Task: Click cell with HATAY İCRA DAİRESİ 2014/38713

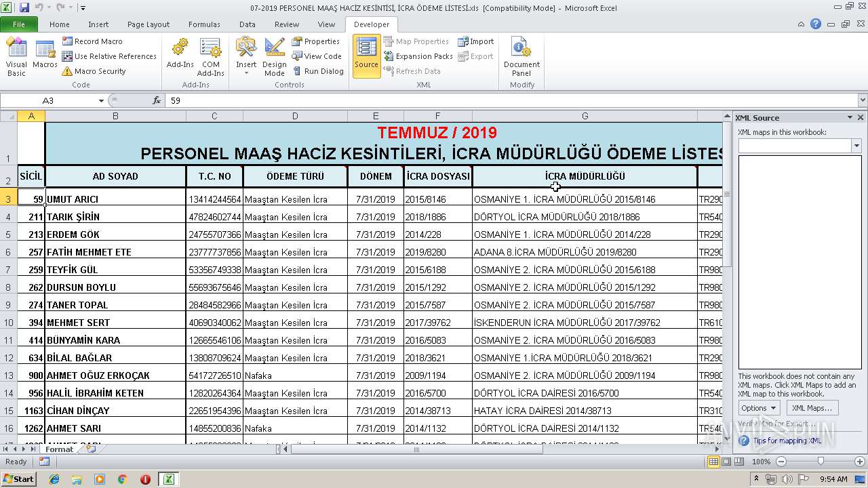Action: pyautogui.click(x=585, y=411)
